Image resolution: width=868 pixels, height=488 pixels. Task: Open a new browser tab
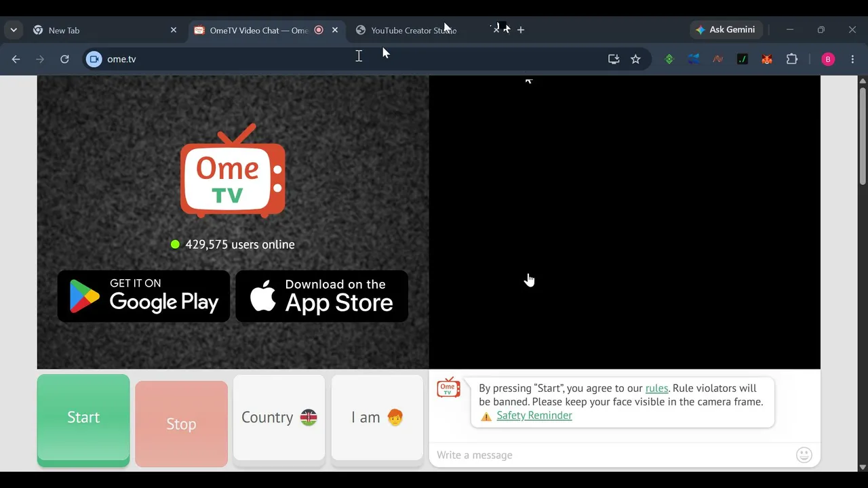521,30
